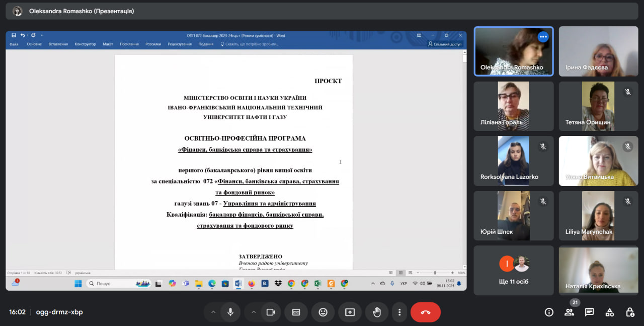Open the undo history dropdown arrow
This screenshot has width=644, height=326.
coord(27,35)
